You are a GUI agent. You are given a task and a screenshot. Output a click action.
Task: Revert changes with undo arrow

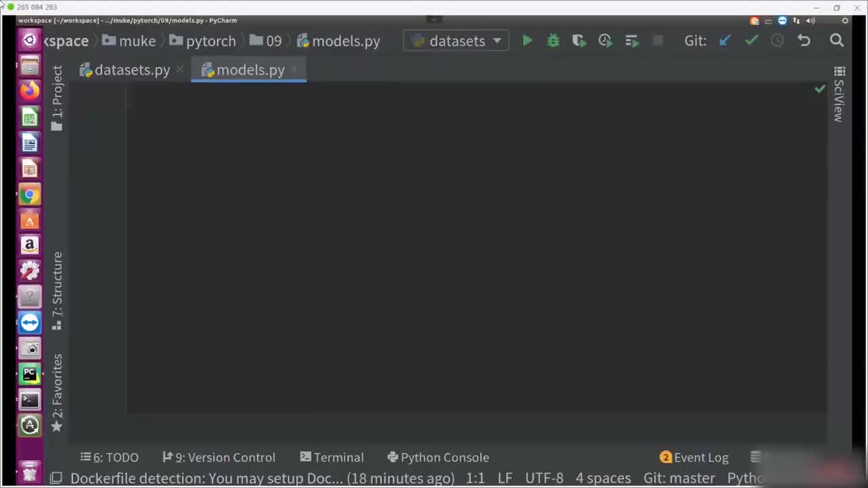804,41
